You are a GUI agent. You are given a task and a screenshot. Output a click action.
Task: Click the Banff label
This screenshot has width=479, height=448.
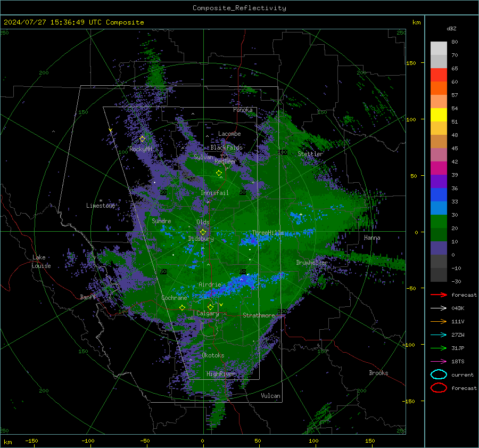(88, 297)
